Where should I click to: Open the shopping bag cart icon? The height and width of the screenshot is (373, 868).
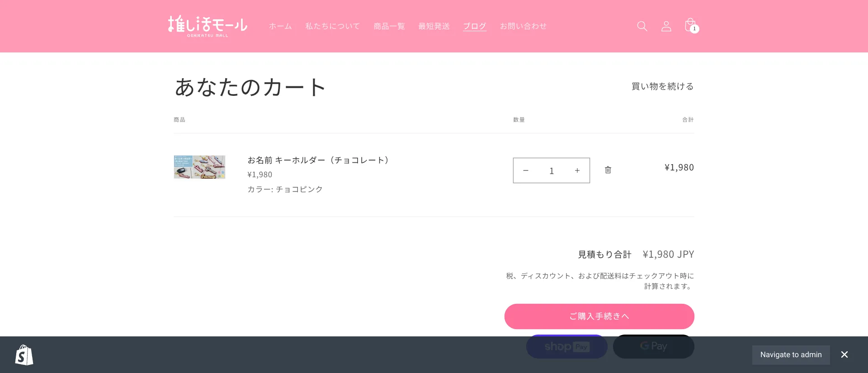690,25
